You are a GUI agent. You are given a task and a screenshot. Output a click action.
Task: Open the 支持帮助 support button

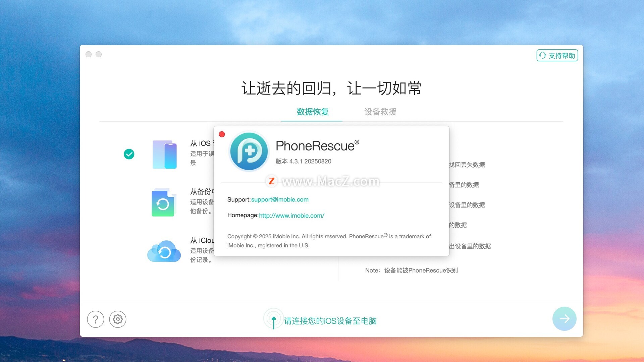(557, 55)
